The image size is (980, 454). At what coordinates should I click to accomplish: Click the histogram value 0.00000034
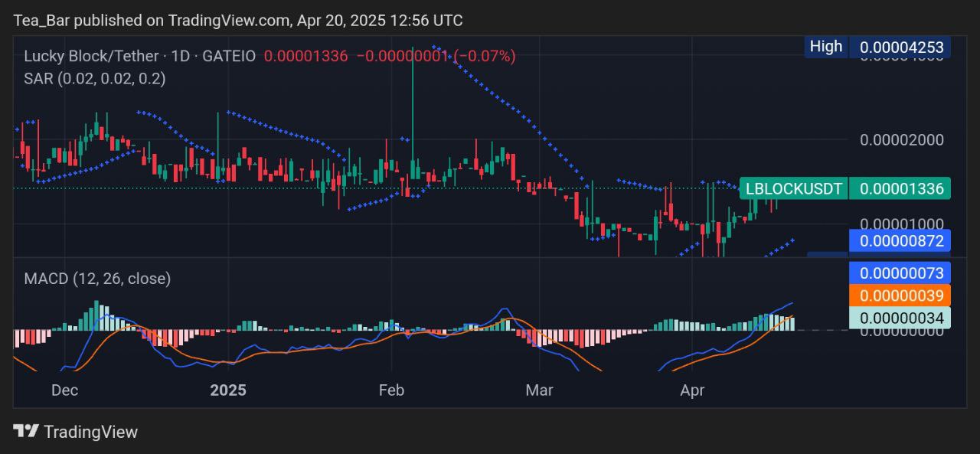click(x=900, y=318)
